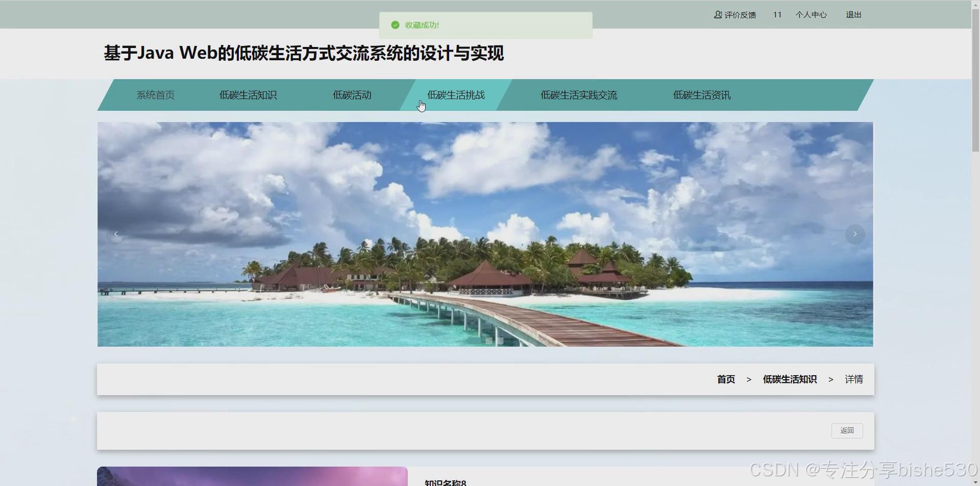Select the 低碳生活挑战 tab
The image size is (980, 486).
coord(456,95)
